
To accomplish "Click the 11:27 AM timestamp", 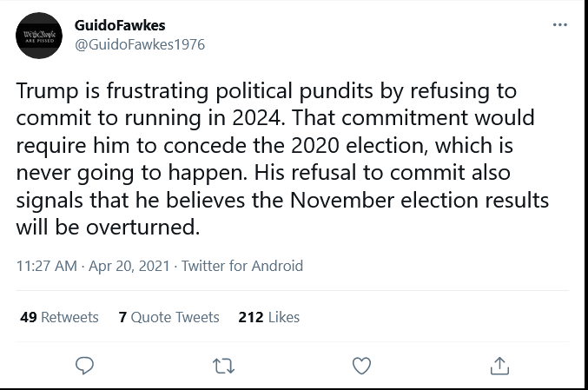I will click(x=47, y=266).
